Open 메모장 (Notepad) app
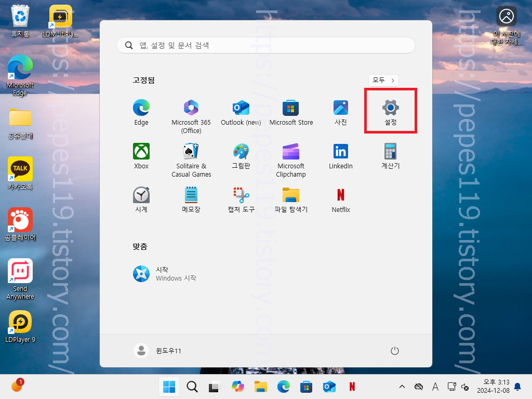The width and height of the screenshot is (532, 399). [191, 199]
